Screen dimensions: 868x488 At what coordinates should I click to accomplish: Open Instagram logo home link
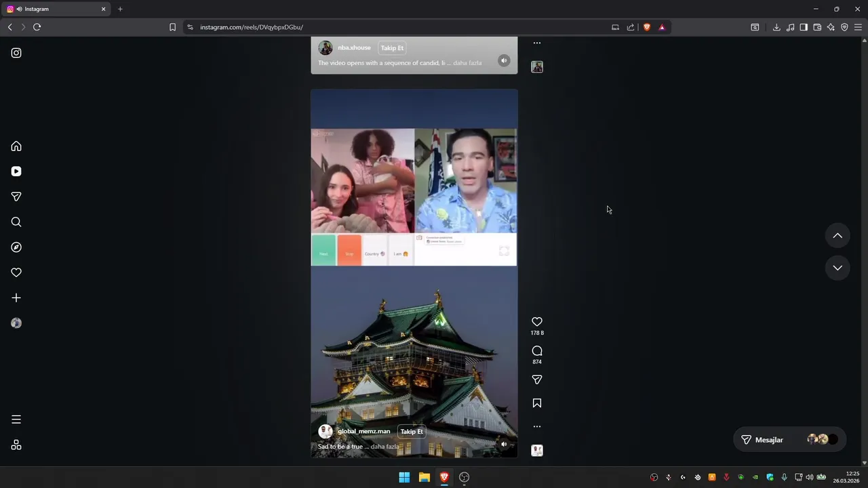click(x=16, y=53)
